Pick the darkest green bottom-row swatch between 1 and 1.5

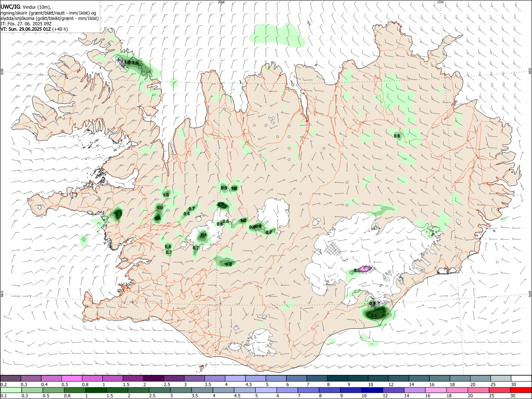tap(96, 390)
